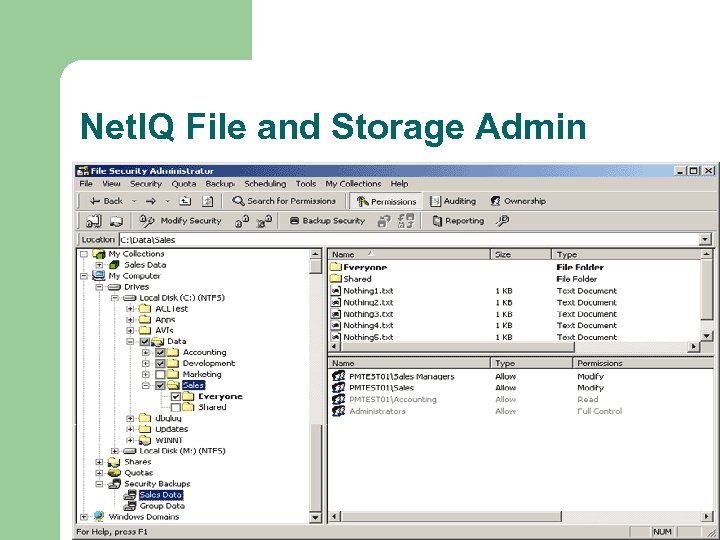Click the Reporting toolbar icon
Image resolution: width=720 pixels, height=540 pixels.
(437, 221)
